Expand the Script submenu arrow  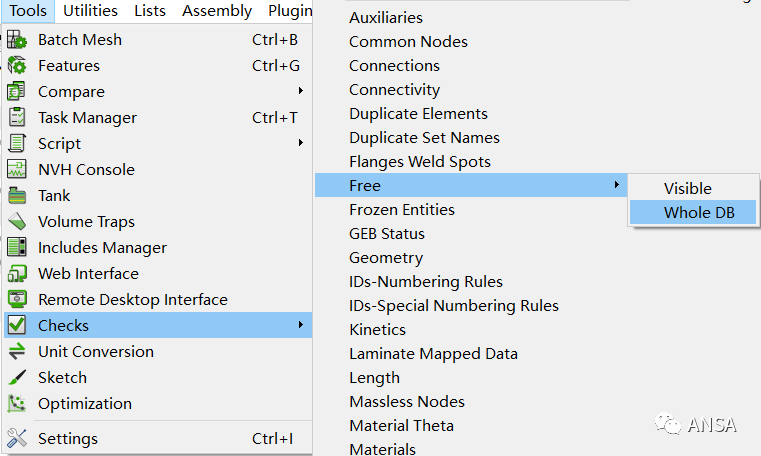pos(301,143)
